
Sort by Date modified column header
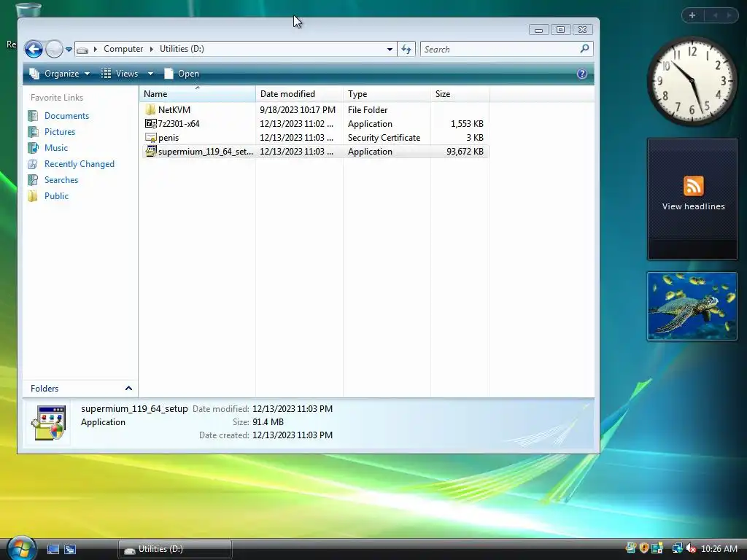(x=299, y=94)
